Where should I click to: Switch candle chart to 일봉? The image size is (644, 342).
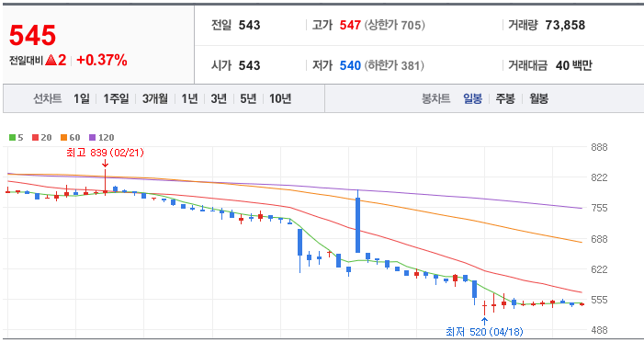click(473, 98)
